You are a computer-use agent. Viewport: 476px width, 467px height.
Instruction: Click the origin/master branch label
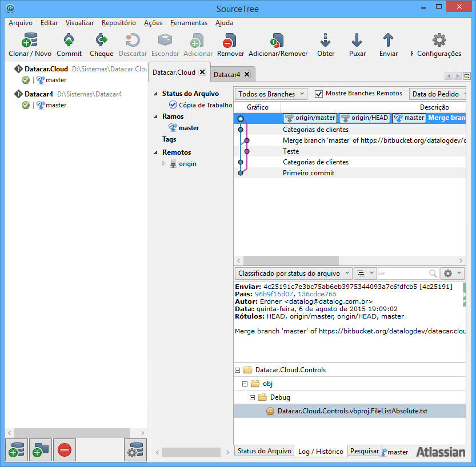[x=310, y=118]
